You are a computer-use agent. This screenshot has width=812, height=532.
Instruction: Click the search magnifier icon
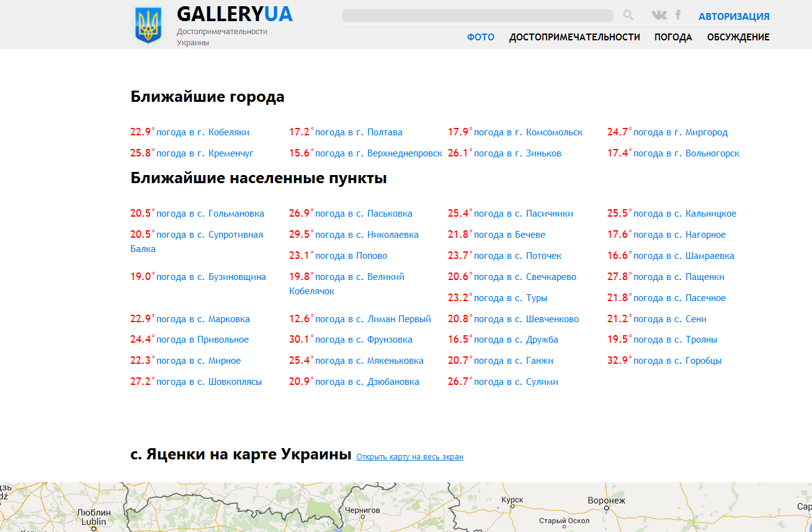628,16
